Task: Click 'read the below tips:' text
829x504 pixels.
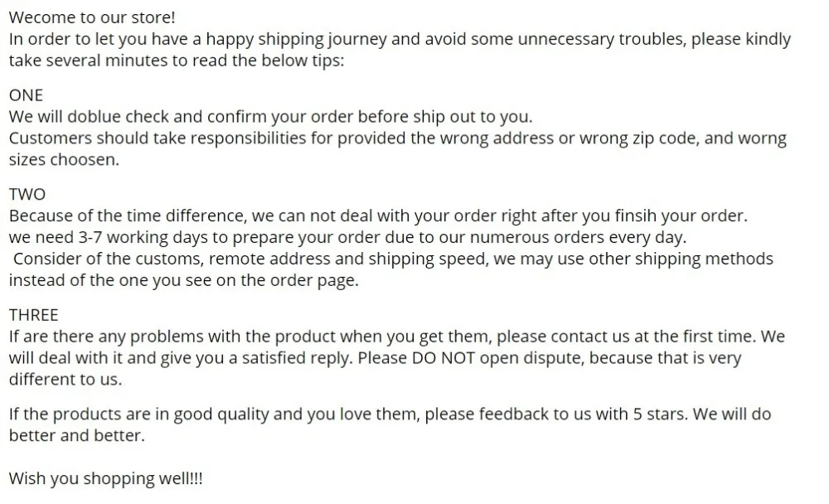Action: click(268, 61)
